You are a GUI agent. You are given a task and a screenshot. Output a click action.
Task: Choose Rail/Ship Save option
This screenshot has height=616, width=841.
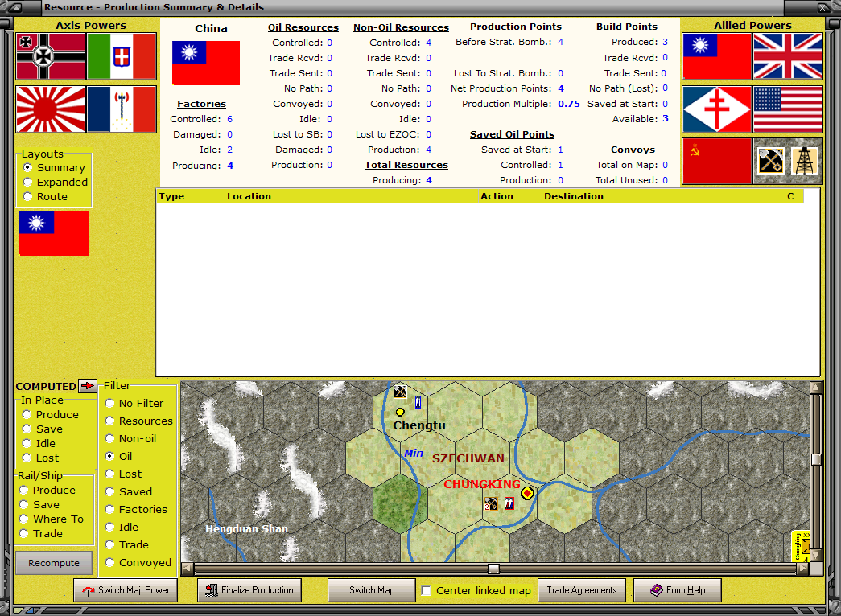pyautogui.click(x=39, y=504)
